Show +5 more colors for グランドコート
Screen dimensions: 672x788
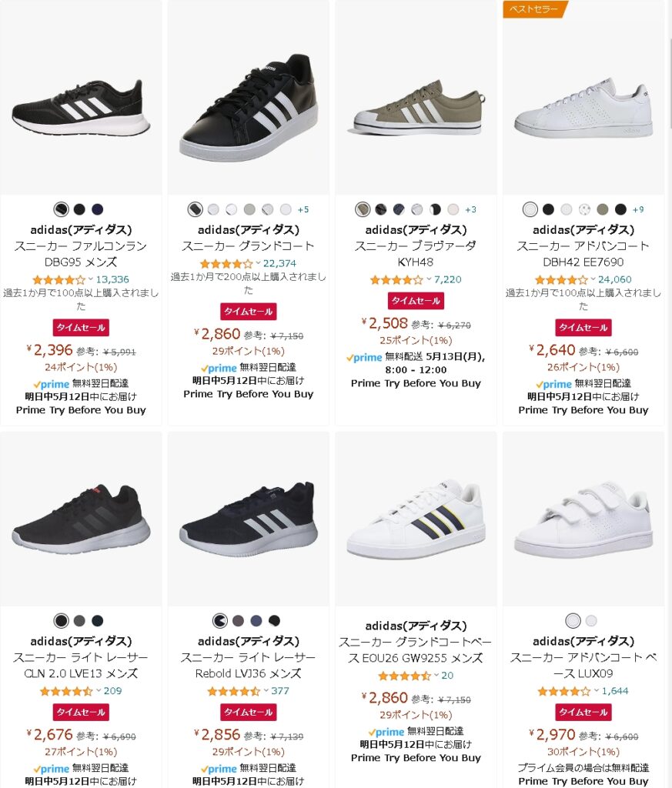coord(303,209)
